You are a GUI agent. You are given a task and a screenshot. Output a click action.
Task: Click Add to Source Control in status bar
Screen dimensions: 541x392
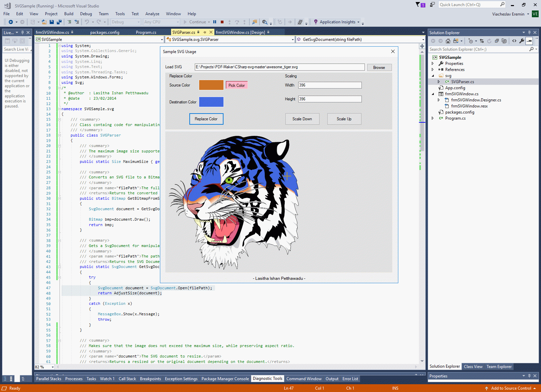point(510,388)
